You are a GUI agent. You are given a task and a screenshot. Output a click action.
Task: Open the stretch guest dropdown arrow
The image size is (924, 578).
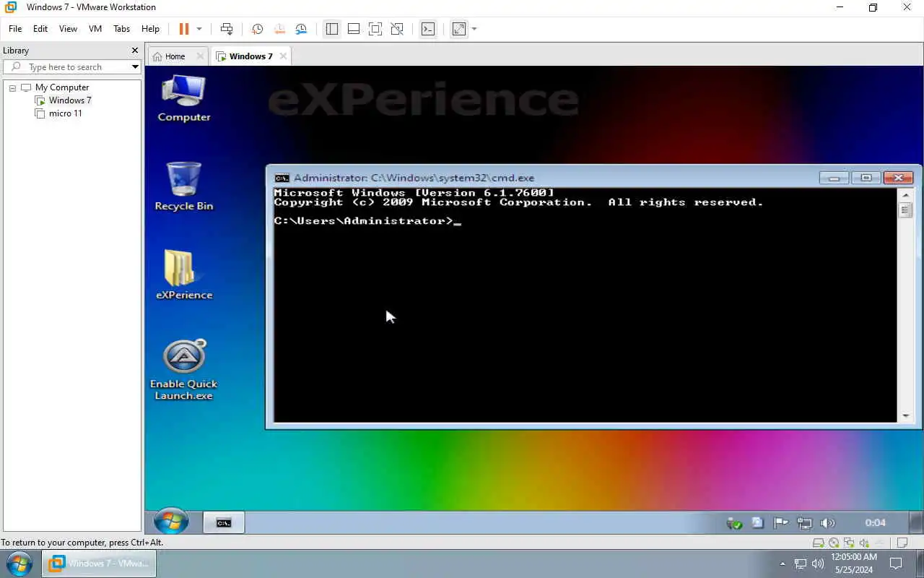click(x=474, y=29)
